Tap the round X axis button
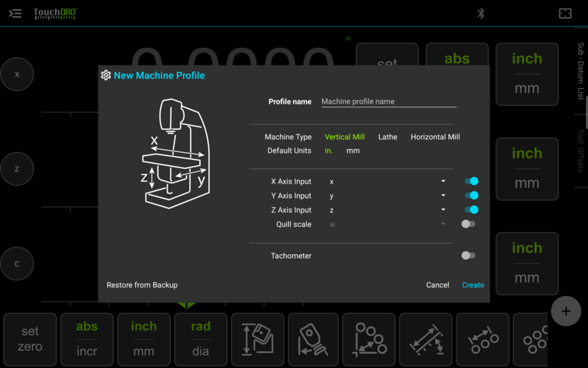 click(17, 74)
